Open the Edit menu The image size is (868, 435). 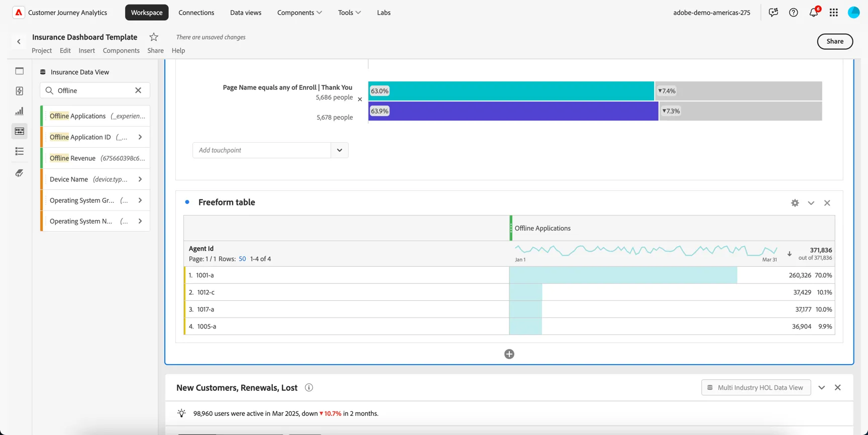[x=65, y=50]
